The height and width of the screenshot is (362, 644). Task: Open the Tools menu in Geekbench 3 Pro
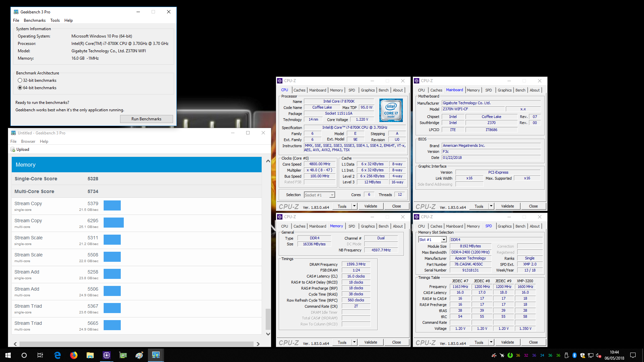(x=55, y=20)
